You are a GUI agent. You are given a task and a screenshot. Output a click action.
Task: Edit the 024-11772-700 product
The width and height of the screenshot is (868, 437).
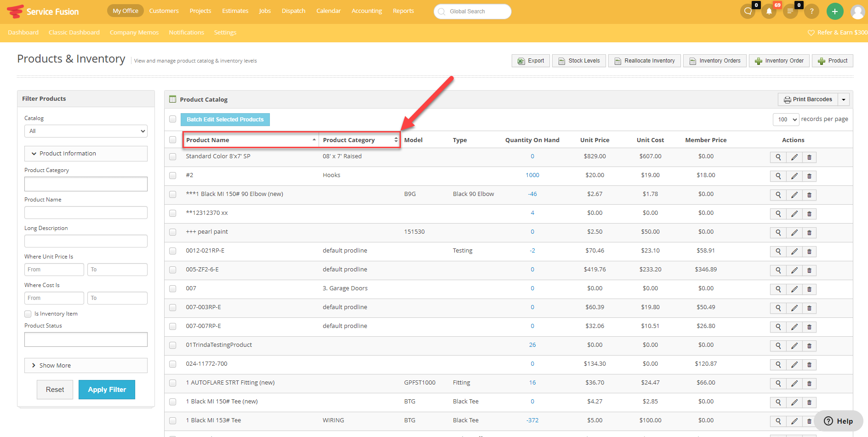tap(794, 365)
